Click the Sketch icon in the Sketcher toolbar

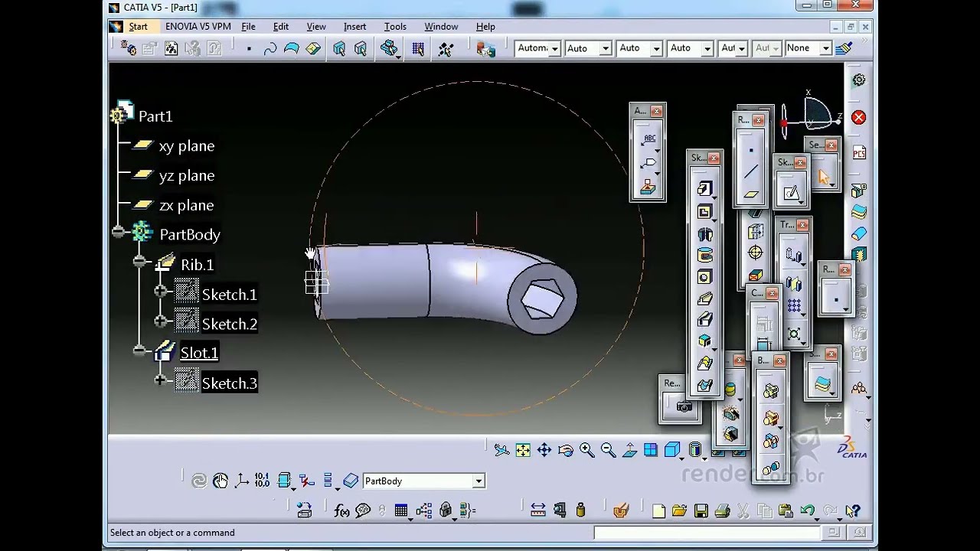792,193
